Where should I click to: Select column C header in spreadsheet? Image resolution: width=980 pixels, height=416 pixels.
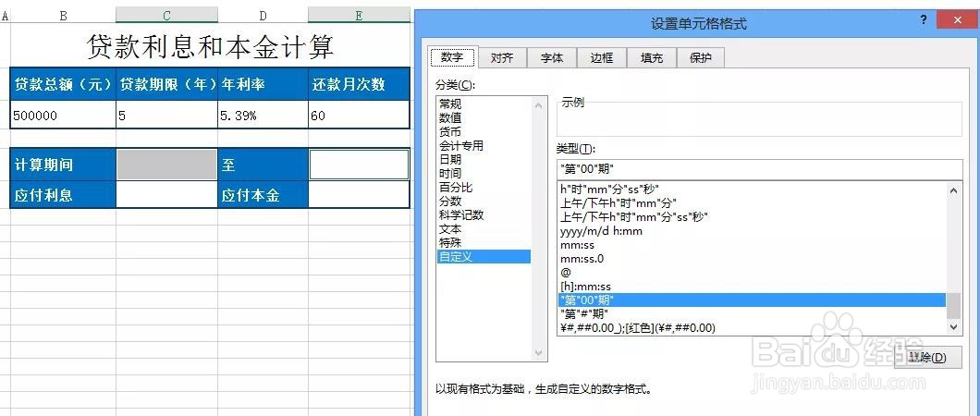(166, 16)
